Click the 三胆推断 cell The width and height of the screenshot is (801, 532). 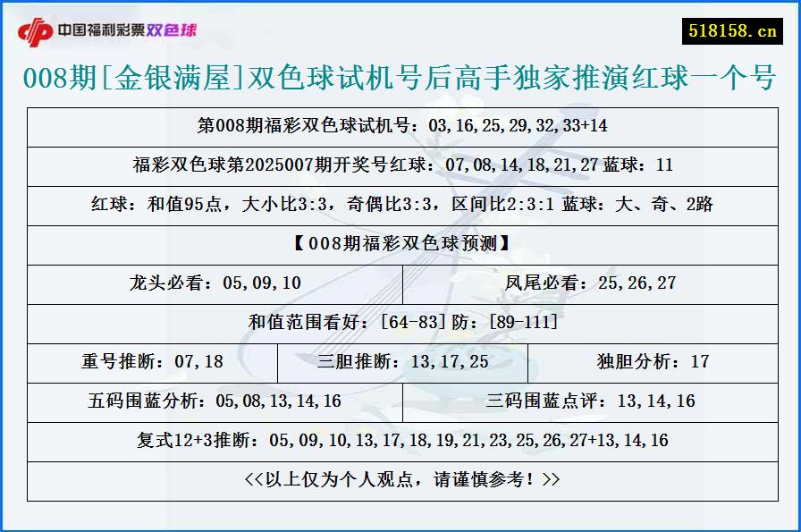[x=400, y=362]
